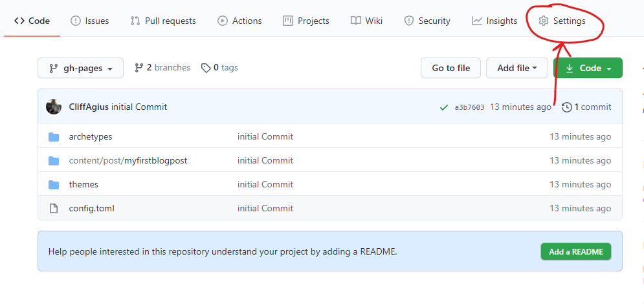Open latest commit message 'initial Commit' in header
Screen dimensions: 644x305
139,107
